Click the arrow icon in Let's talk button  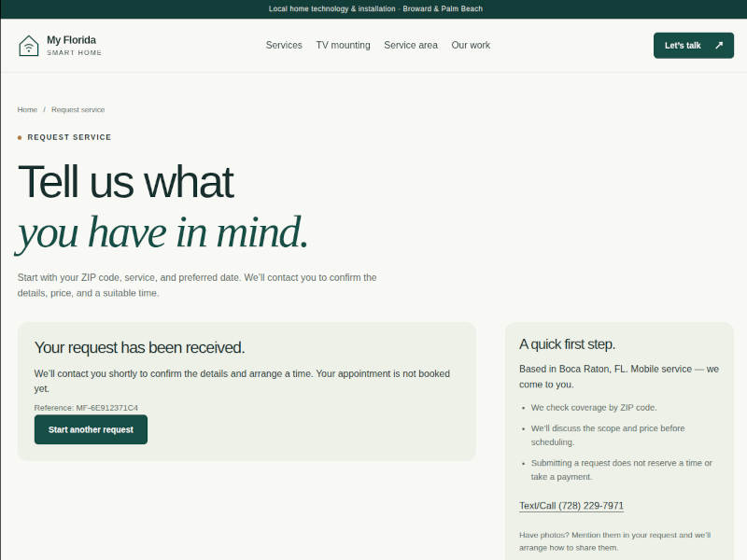(719, 45)
